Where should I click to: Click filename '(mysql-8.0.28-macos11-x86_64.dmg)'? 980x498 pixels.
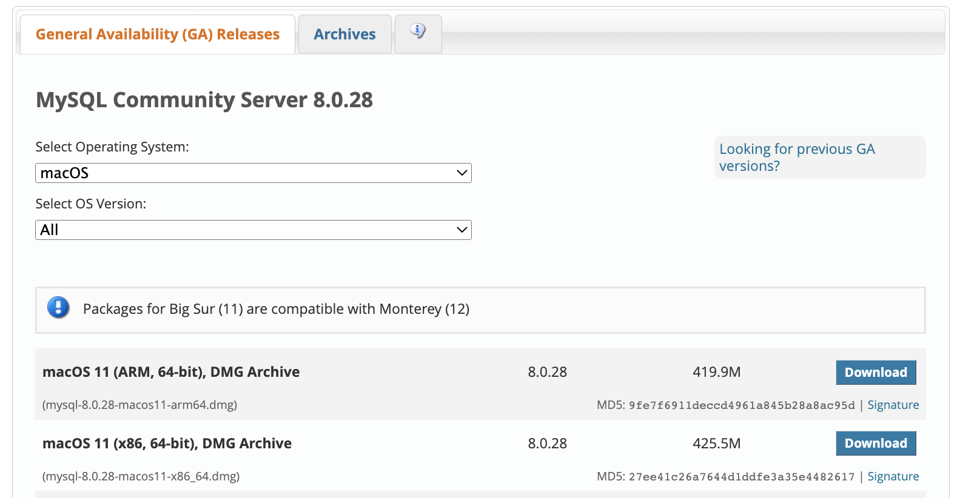pyautogui.click(x=141, y=476)
